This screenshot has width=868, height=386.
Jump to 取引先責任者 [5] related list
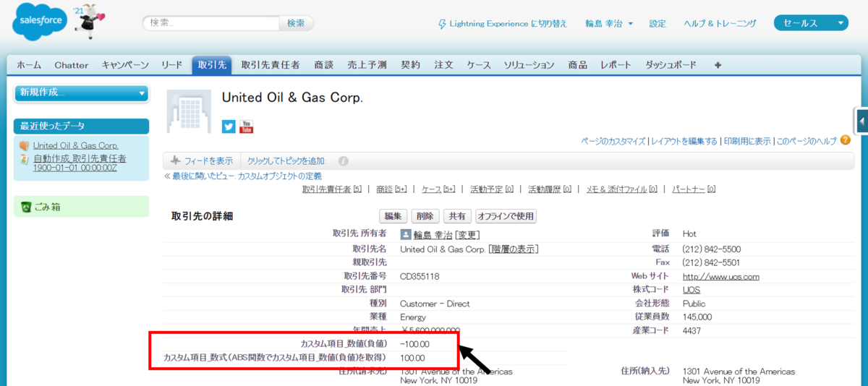[x=332, y=189]
